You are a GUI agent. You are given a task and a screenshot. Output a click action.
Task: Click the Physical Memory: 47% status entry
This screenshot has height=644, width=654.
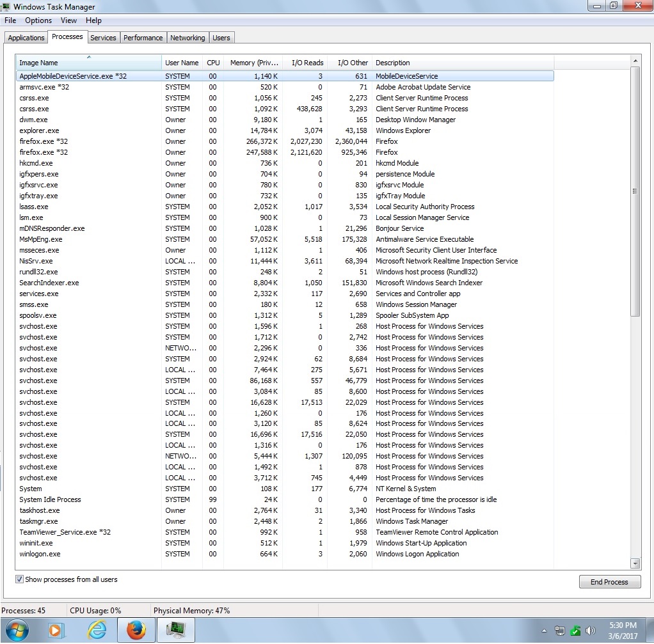tap(191, 610)
